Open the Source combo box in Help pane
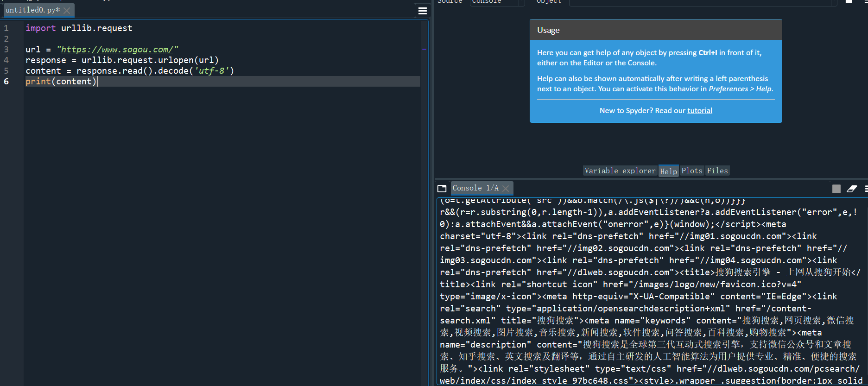 (498, 2)
